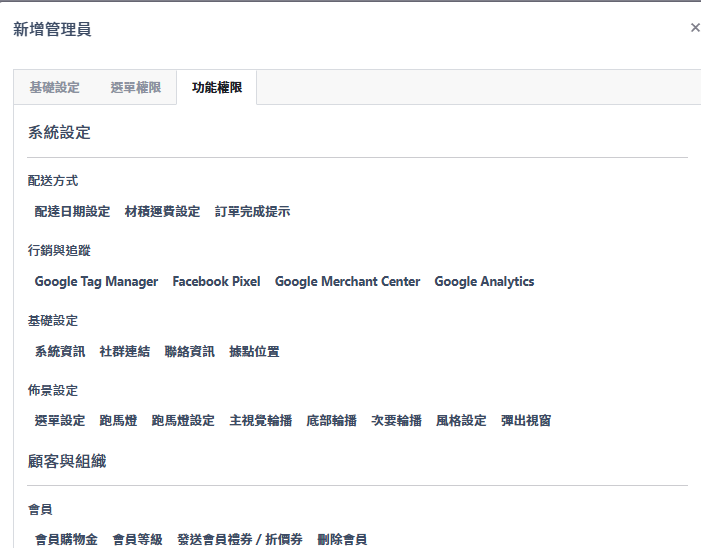The image size is (701, 548).
Task: Enable Google Merchant Center permission
Action: (x=347, y=282)
